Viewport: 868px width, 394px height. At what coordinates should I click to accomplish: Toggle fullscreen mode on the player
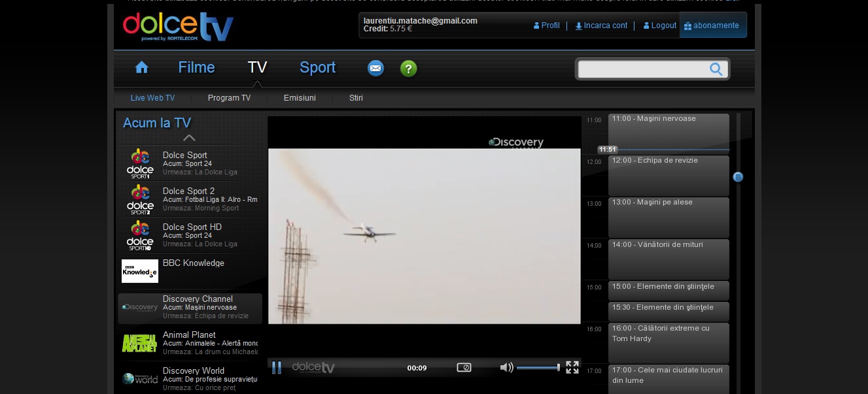coord(572,367)
